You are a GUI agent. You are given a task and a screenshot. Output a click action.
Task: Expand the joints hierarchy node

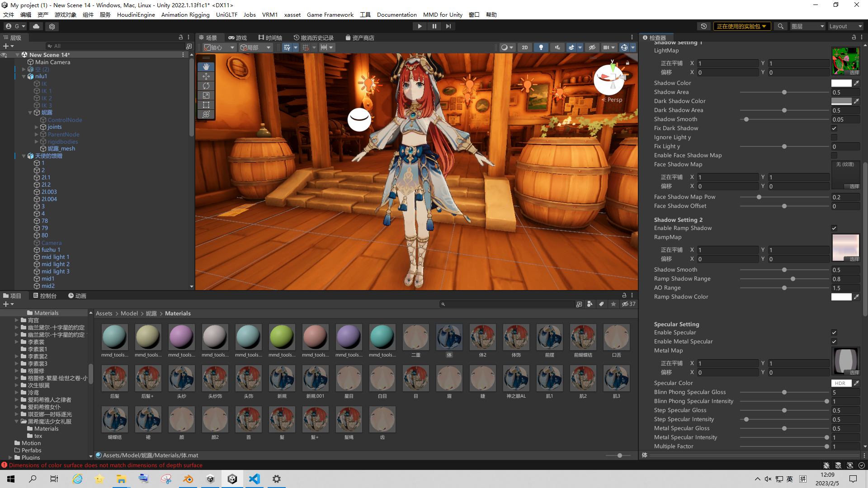click(x=37, y=127)
